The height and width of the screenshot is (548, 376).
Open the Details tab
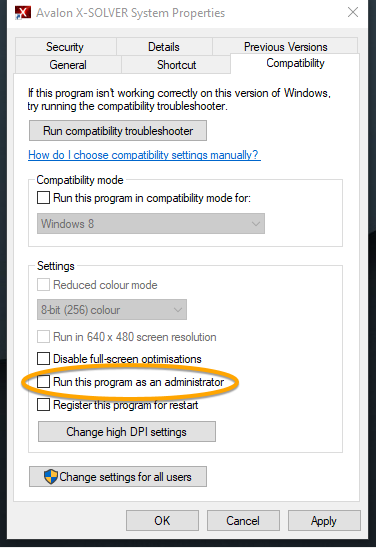click(164, 46)
